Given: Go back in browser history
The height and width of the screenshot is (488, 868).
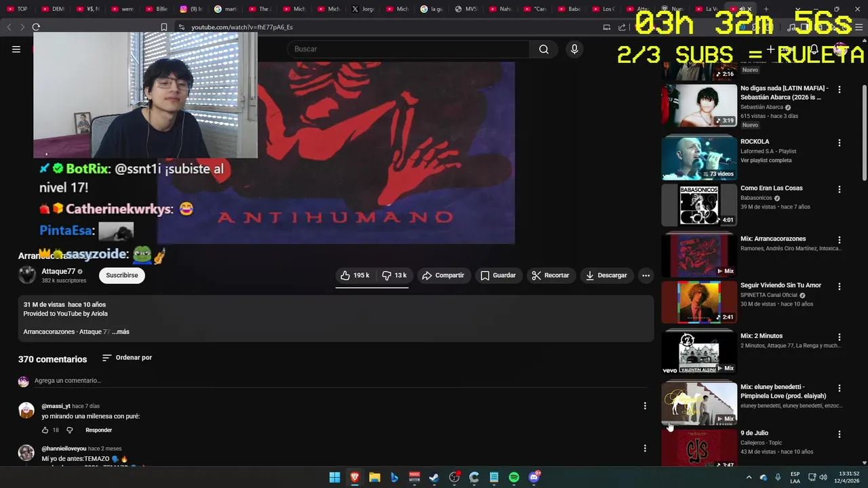Looking at the screenshot, I should pos(9,27).
